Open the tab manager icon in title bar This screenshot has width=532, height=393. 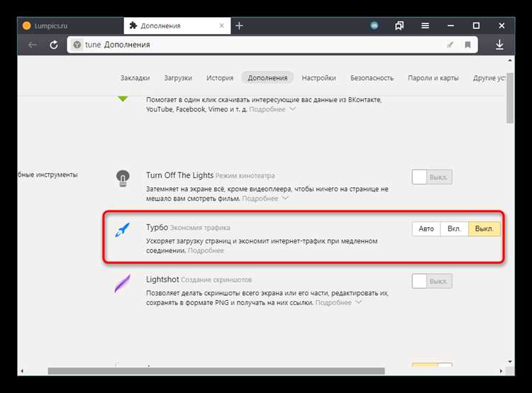[399, 26]
